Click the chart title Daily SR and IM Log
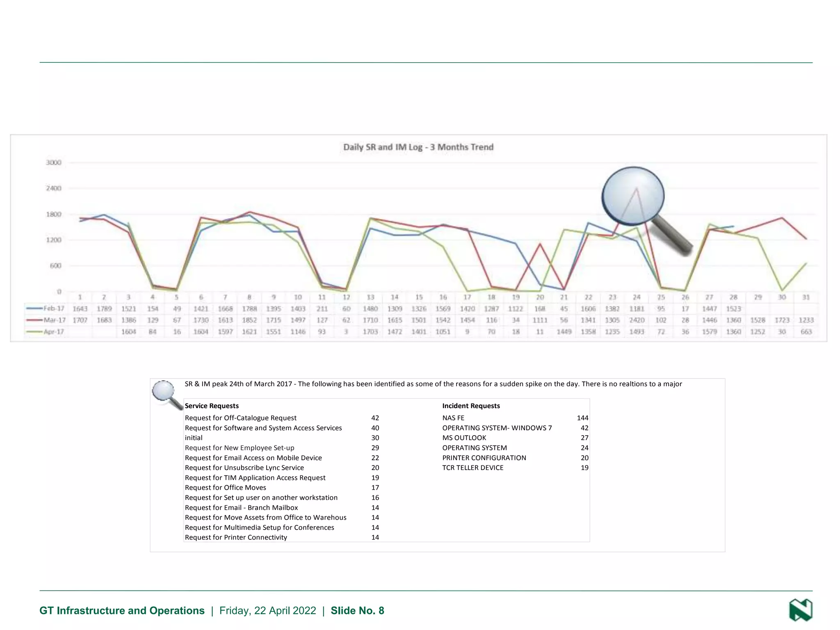This screenshot has width=840, height=630. [418, 147]
